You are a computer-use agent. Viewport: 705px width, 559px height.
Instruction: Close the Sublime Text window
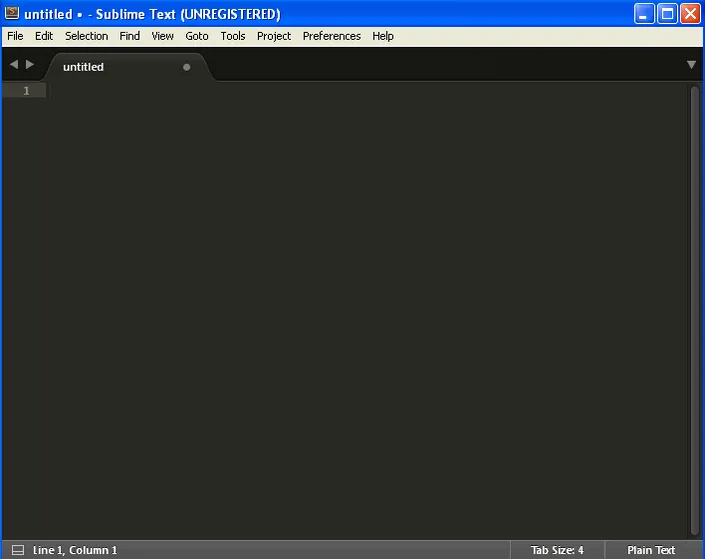click(x=690, y=13)
